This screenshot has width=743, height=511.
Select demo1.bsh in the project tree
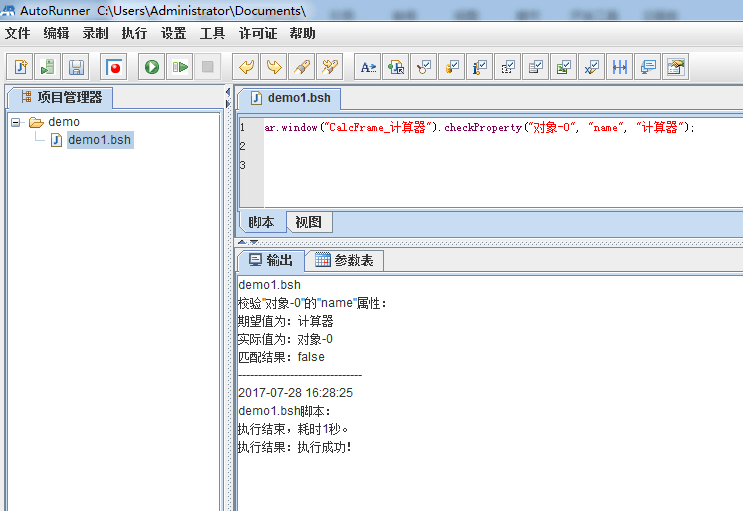(99, 140)
